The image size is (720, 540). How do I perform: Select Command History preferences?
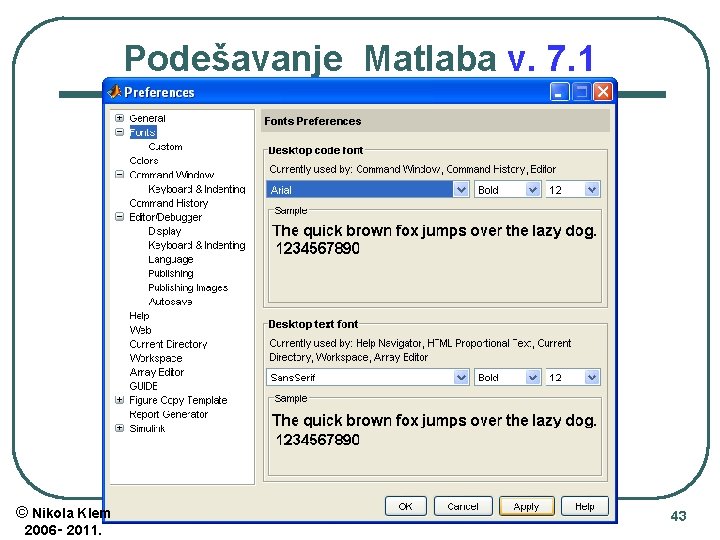point(169,203)
